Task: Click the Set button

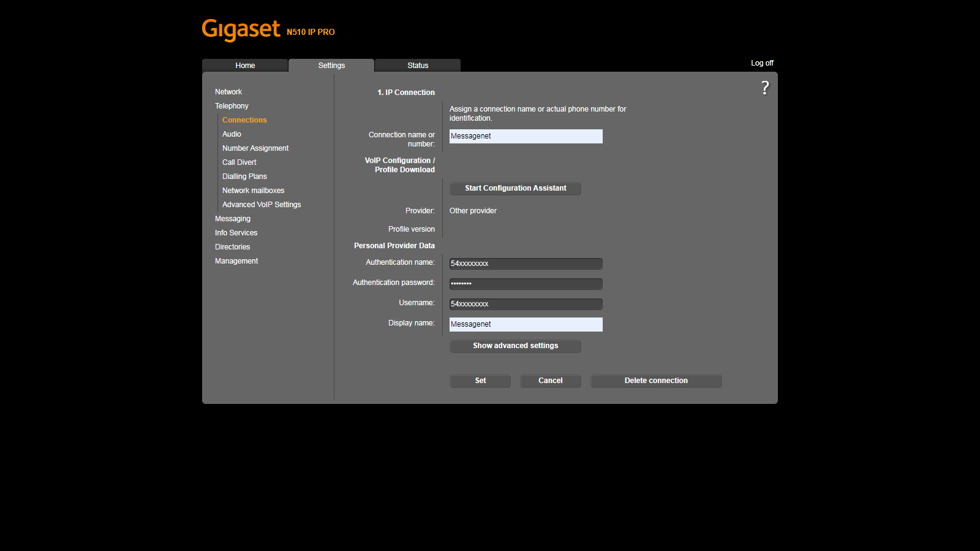Action: [480, 381]
